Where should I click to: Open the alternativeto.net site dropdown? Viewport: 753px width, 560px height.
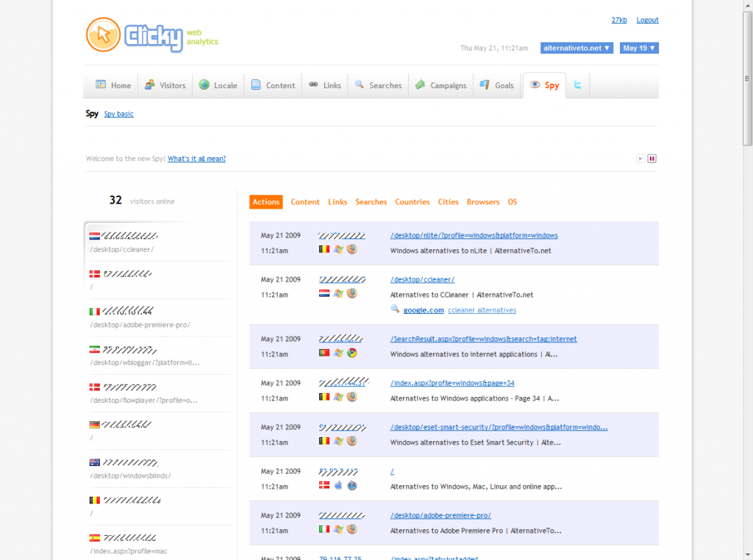coord(577,48)
